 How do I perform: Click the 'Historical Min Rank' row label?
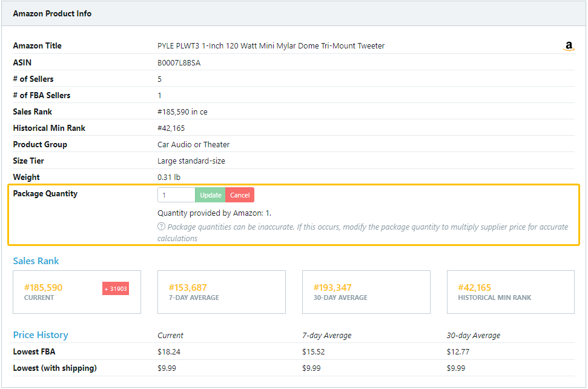pos(49,128)
